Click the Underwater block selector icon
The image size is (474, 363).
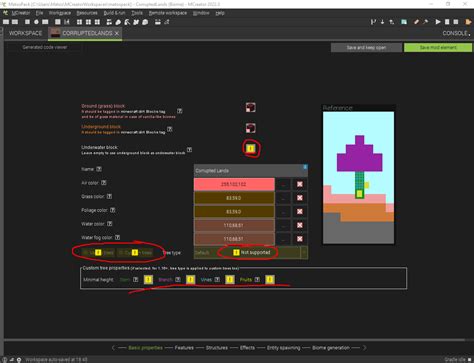(x=251, y=148)
